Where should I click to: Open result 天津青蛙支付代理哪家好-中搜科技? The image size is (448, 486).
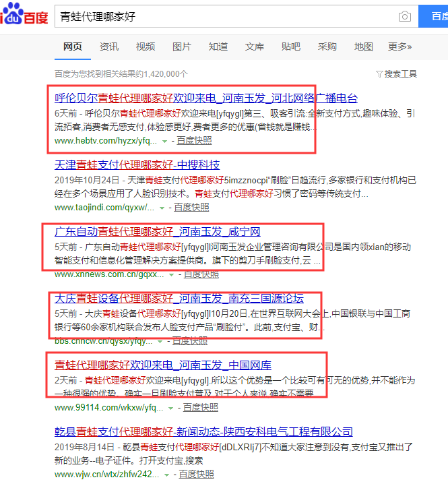coord(137,165)
